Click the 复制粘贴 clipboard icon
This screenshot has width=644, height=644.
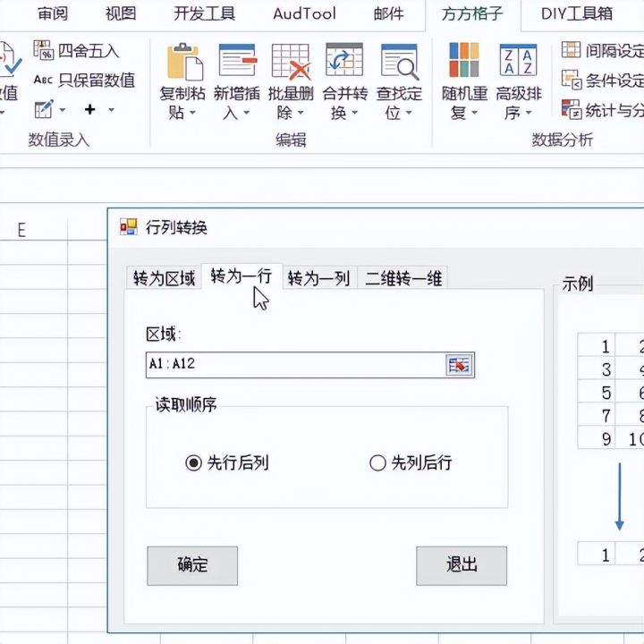point(184,62)
